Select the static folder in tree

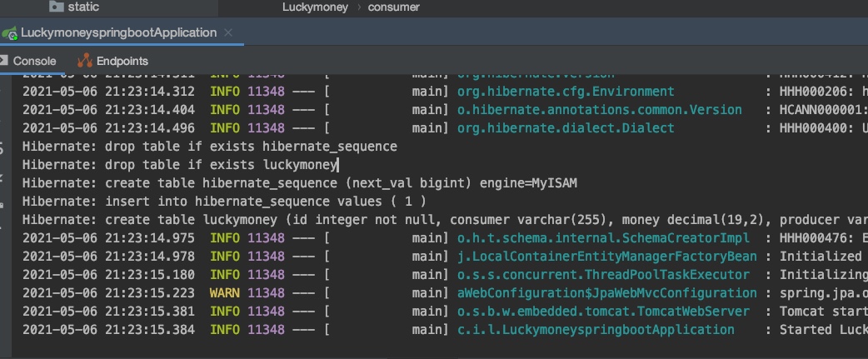pyautogui.click(x=83, y=7)
